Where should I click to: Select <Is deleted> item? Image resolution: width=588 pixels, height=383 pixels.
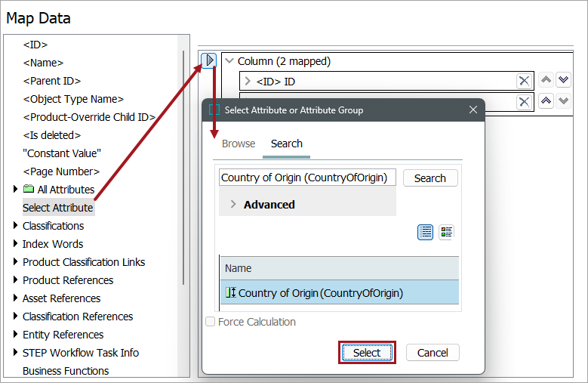[52, 135]
